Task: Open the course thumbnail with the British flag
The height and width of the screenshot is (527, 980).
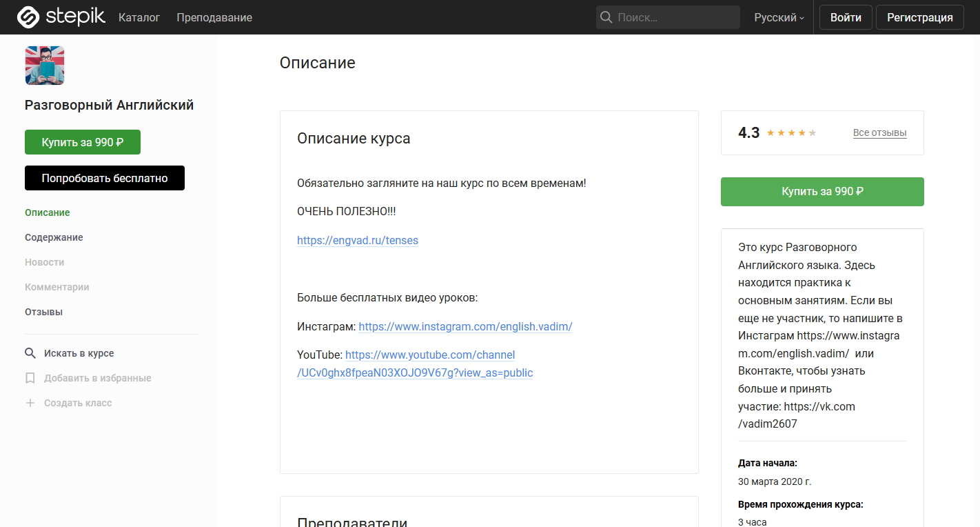Action: click(x=44, y=65)
